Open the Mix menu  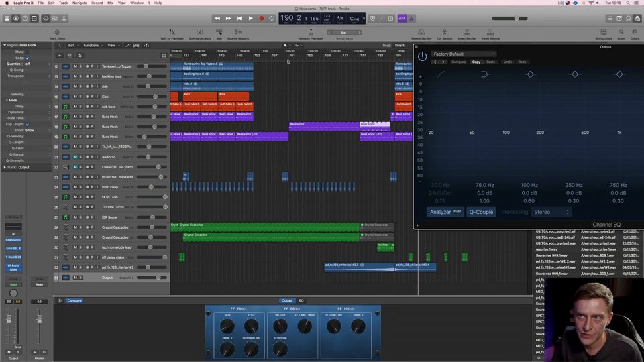click(x=111, y=3)
